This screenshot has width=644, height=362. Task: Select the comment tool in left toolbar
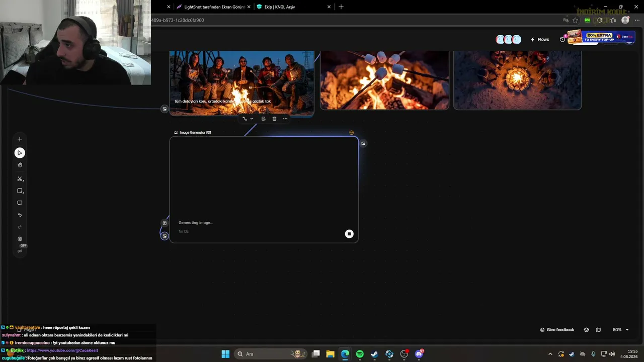(20, 203)
